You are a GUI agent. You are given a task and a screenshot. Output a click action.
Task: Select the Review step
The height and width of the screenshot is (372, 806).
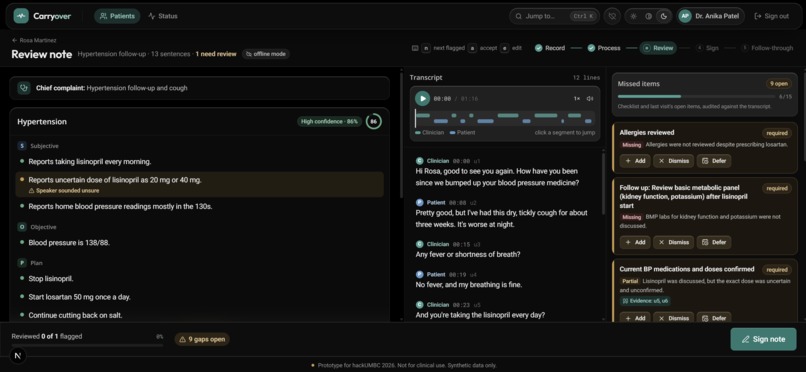658,48
